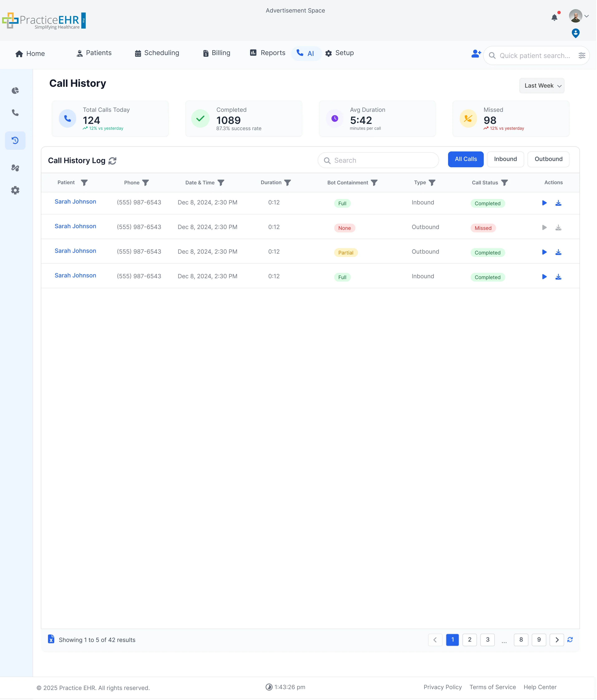Viewport: 597px width, 700px height.
Task: Select the phone calls icon in sidebar
Action: tap(16, 113)
